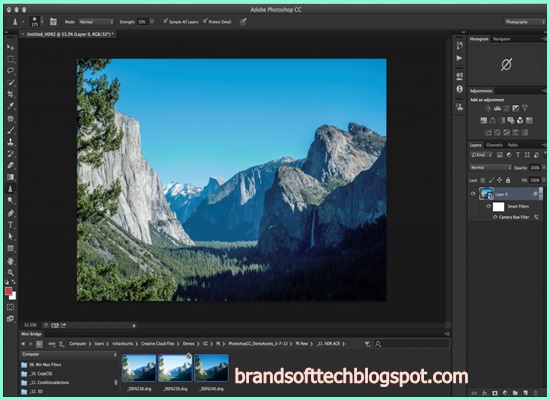Click Demos in breadcrumb path
This screenshot has width=550, height=400.
coord(189,344)
